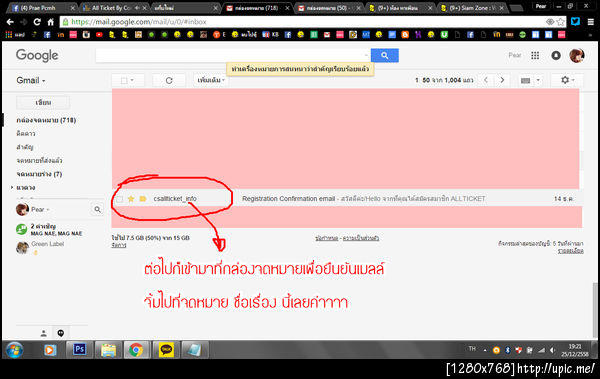
Task: Open File Explorer from the taskbar
Action: (x=109, y=350)
